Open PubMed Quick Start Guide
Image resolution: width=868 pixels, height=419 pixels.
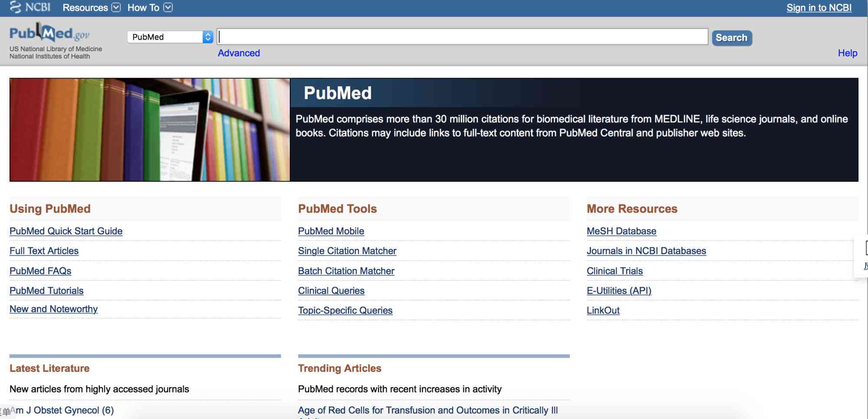pos(66,231)
